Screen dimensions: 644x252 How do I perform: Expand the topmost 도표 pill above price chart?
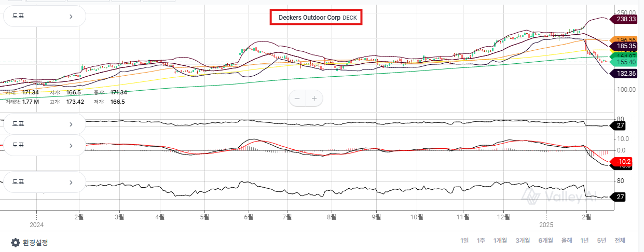point(44,16)
